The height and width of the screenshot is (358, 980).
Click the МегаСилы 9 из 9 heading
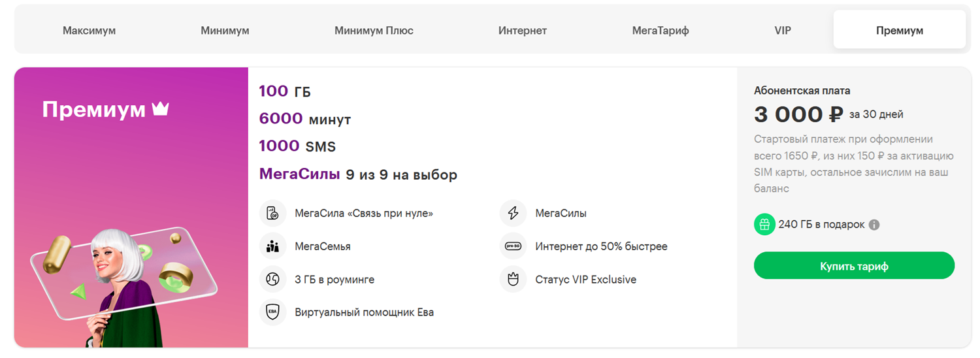pos(357,174)
